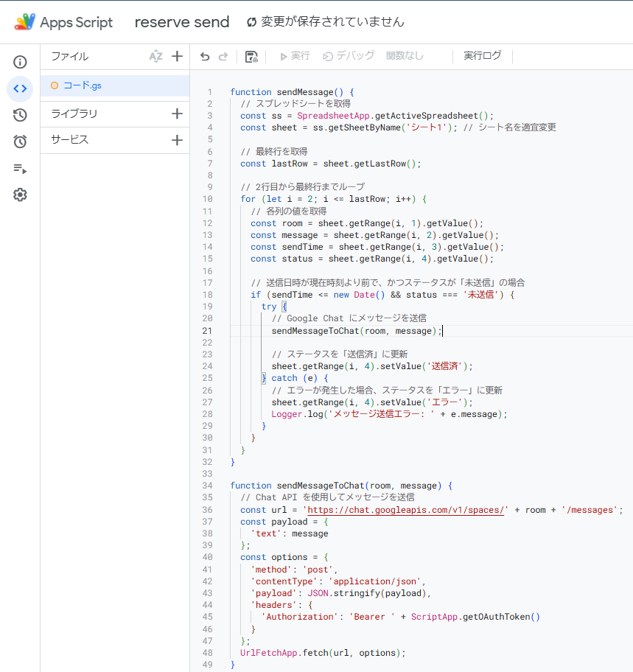Add a library with its plus icon
This screenshot has width=633, height=672.
[x=177, y=113]
